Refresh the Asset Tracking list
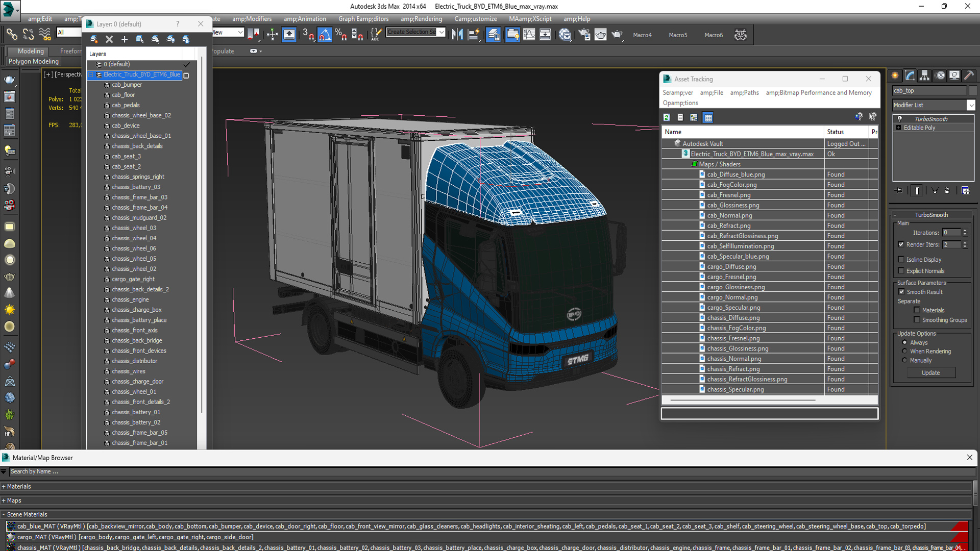This screenshot has width=980, height=551. [667, 117]
